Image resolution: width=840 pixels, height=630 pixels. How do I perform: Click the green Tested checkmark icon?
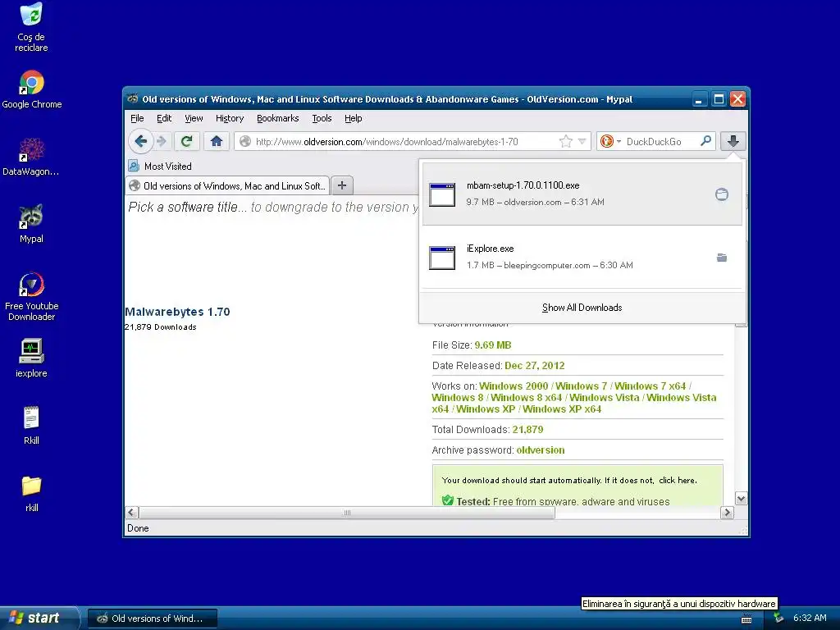click(447, 500)
